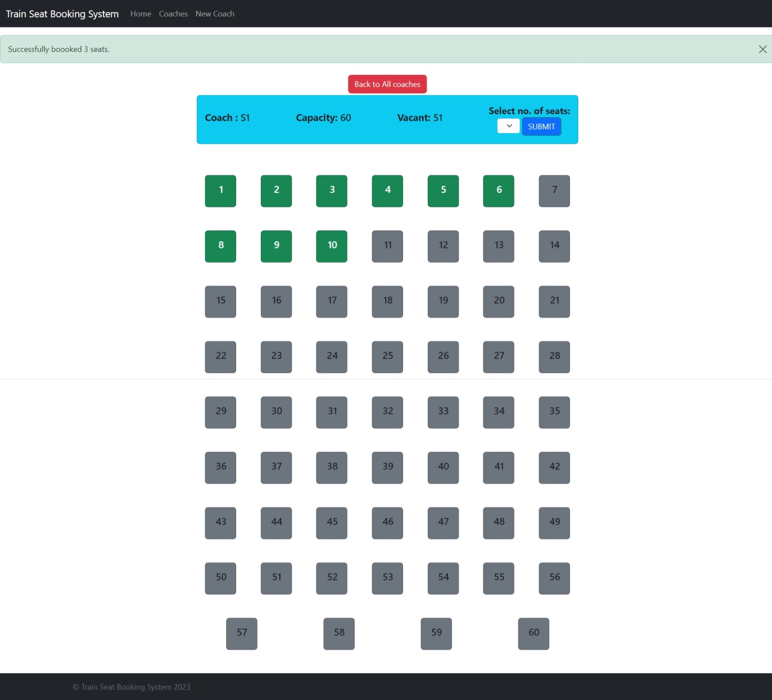Select seat 57 in the bottom row
Image resolution: width=772 pixels, height=700 pixels.
tap(242, 634)
